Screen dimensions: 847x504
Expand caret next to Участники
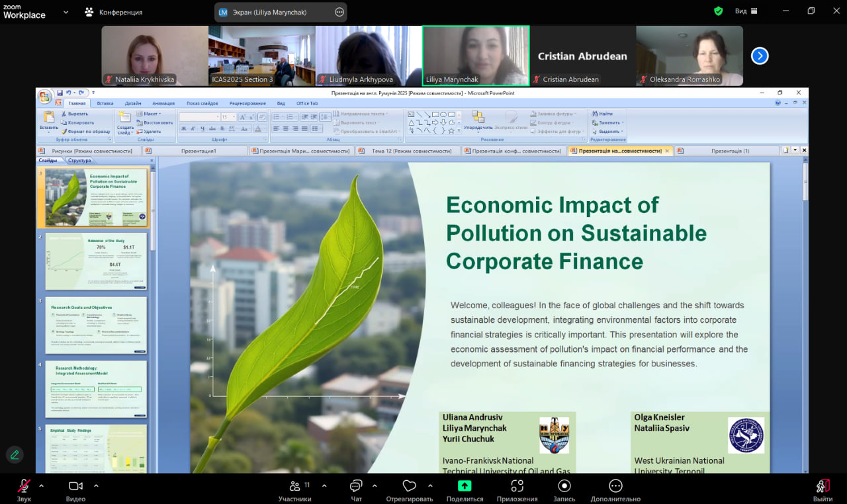pyautogui.click(x=324, y=485)
